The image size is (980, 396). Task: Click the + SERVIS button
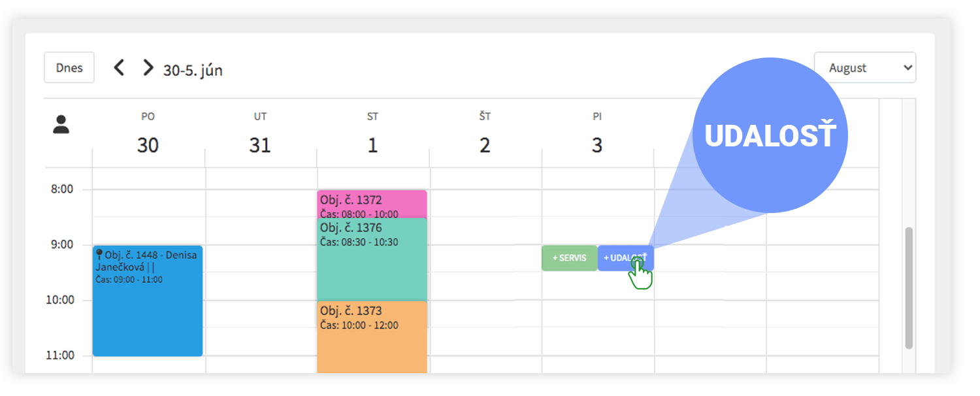click(570, 258)
